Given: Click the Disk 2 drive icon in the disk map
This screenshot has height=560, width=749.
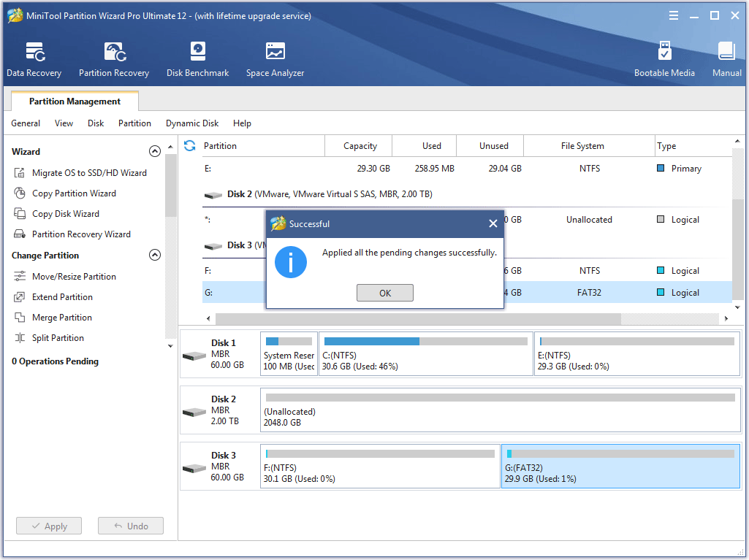Looking at the screenshot, I should click(x=194, y=412).
